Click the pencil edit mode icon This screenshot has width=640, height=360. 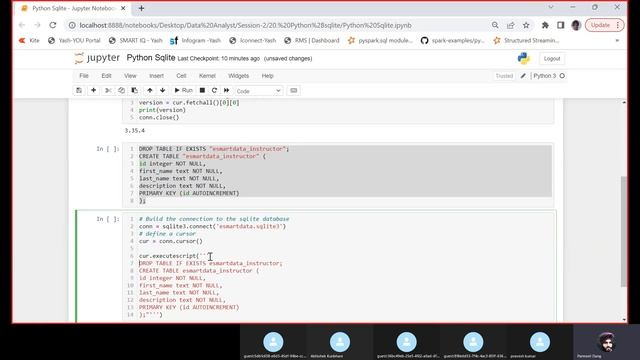coord(523,76)
